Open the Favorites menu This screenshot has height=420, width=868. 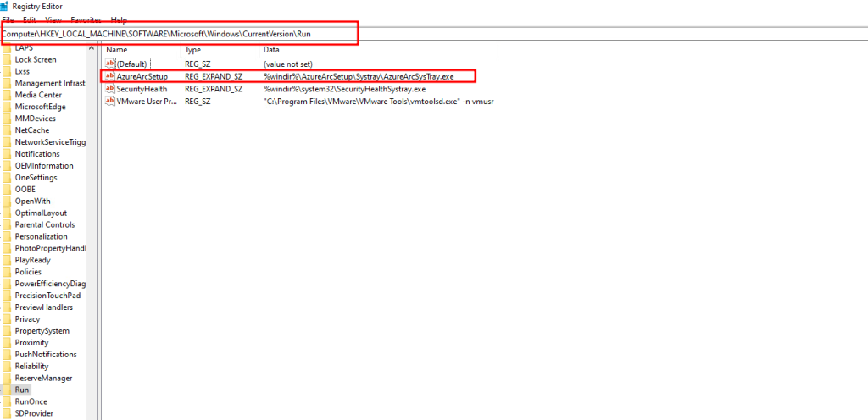coord(86,19)
